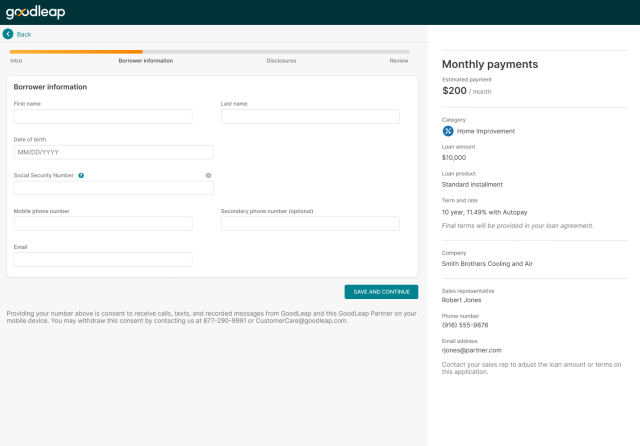Screen dimensions: 640x446
Task: Click the orange application progress bar
Action: pyautogui.click(x=76, y=51)
